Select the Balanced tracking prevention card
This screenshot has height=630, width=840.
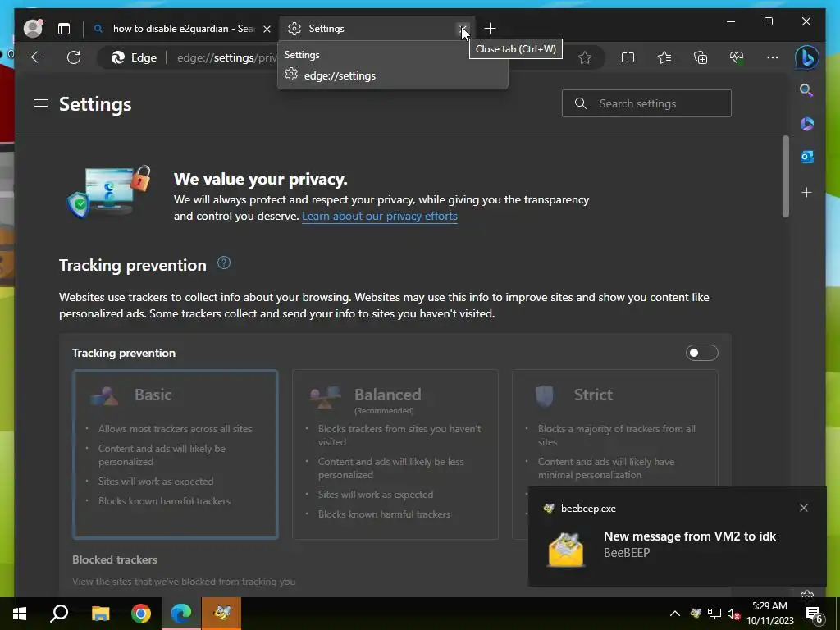point(395,454)
